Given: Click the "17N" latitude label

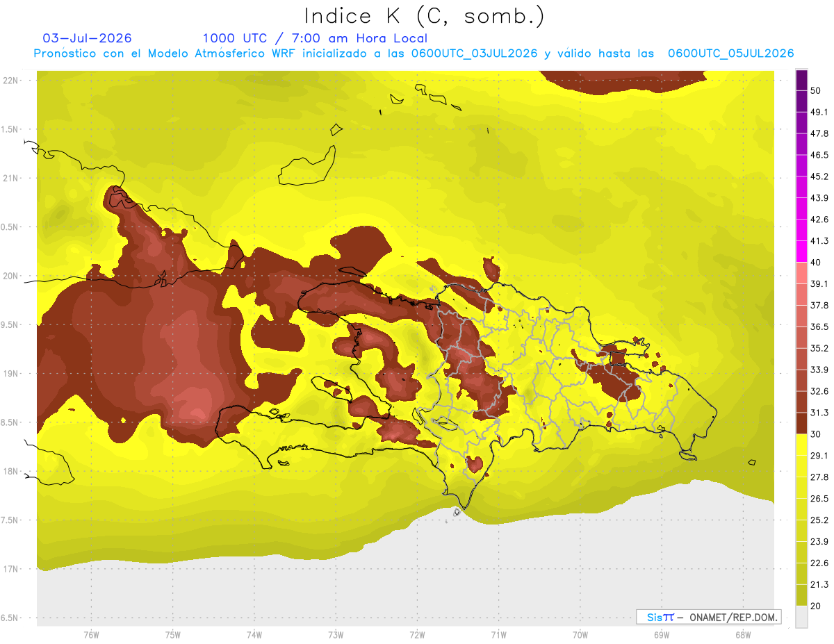Looking at the screenshot, I should point(10,569).
